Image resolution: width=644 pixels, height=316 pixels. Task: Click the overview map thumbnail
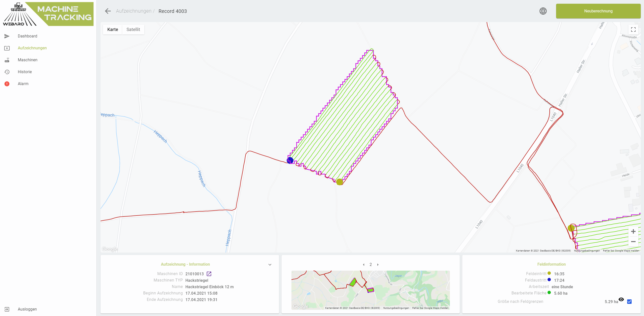pyautogui.click(x=370, y=290)
